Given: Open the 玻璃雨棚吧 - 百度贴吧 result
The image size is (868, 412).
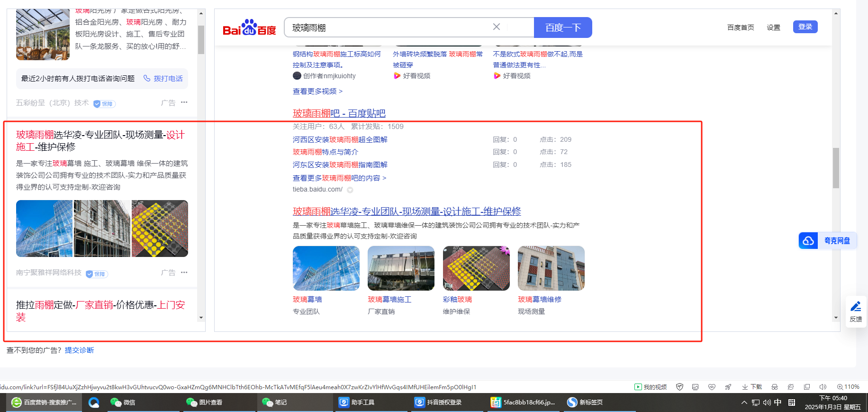Looking at the screenshot, I should coord(339,113).
